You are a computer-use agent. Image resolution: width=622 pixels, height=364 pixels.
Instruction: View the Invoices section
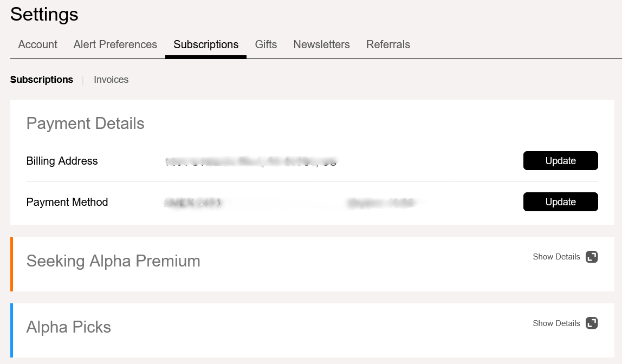pos(111,79)
